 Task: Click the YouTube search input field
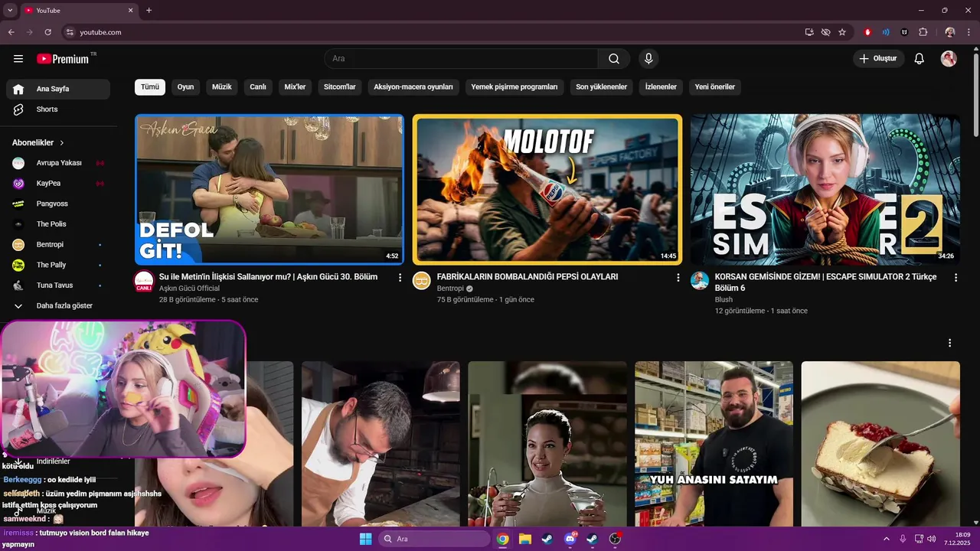point(462,59)
